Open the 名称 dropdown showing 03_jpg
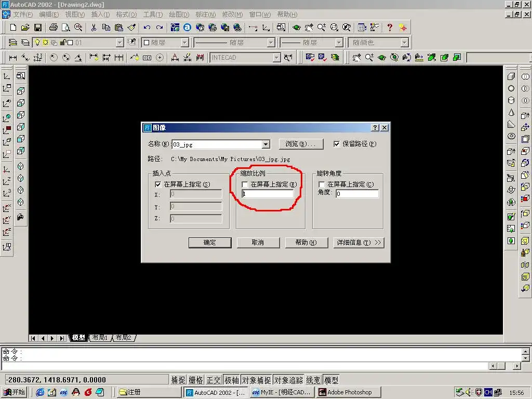The image size is (532, 399). click(266, 144)
